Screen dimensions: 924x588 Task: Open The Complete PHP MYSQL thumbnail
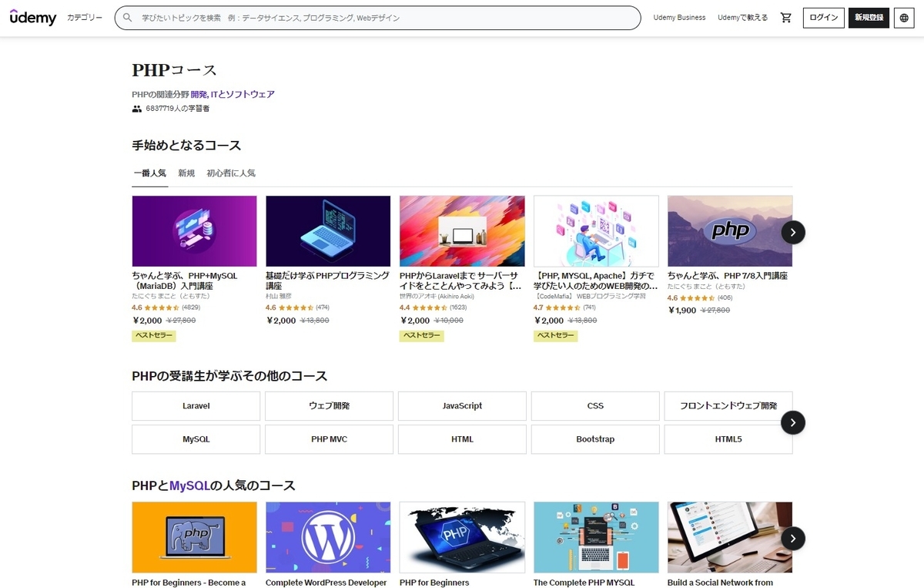[596, 537]
